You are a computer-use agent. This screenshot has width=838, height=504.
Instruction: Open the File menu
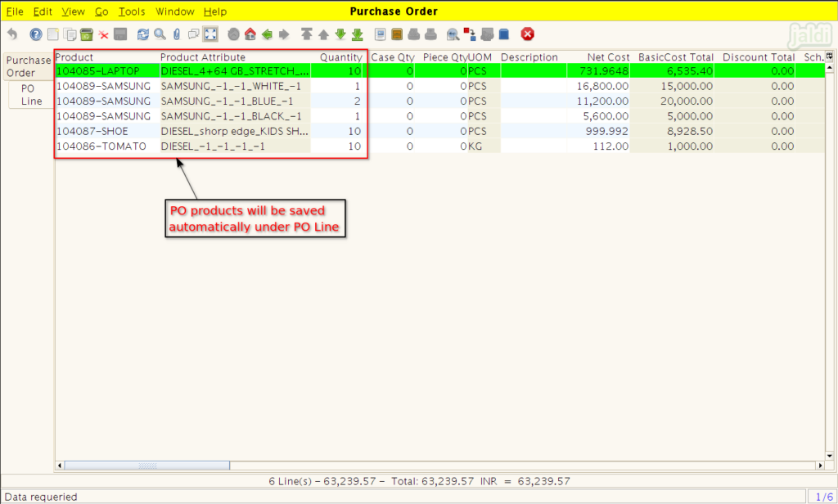(15, 11)
